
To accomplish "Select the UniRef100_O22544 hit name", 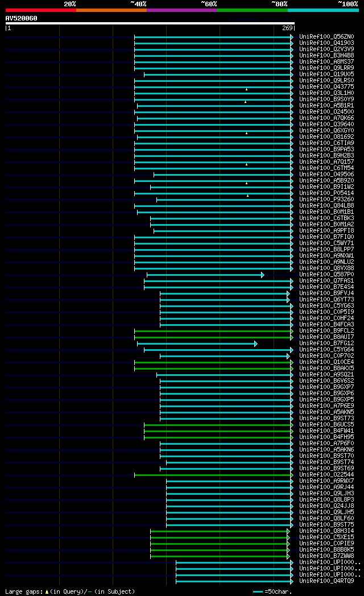I will tap(326, 475).
